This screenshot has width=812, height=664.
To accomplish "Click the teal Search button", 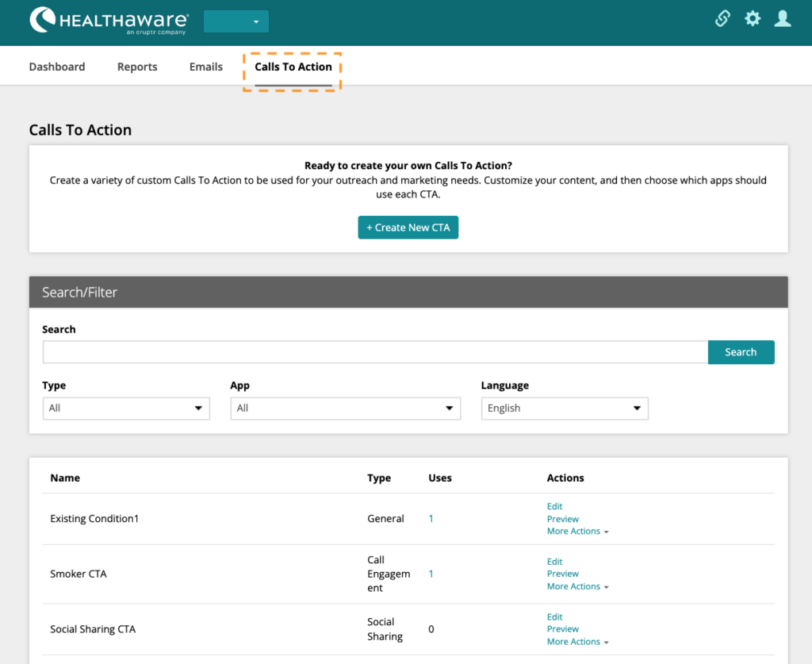I will click(741, 352).
